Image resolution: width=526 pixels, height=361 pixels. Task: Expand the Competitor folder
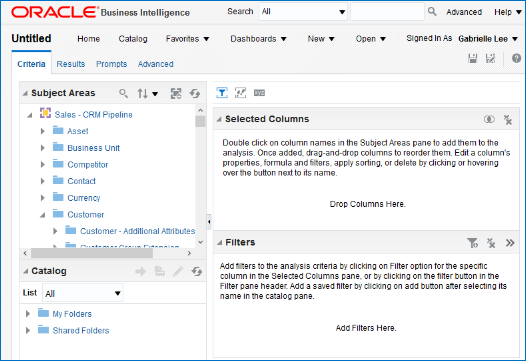43,164
